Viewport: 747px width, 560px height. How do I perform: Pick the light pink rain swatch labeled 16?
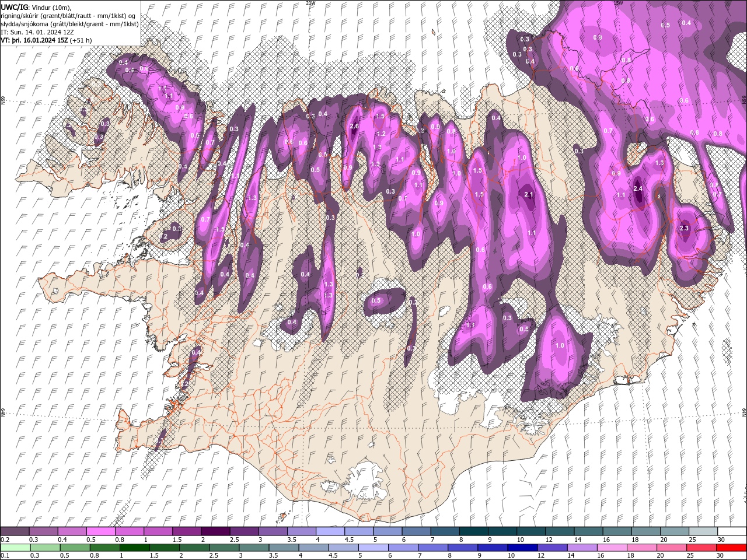612,547
